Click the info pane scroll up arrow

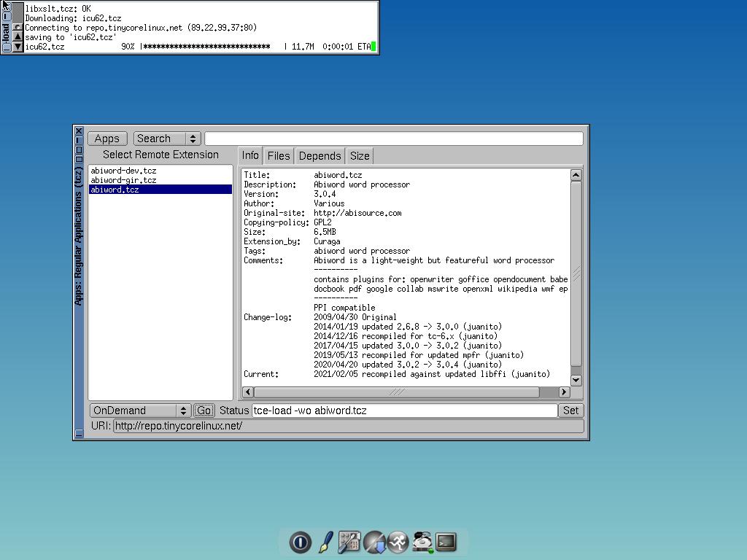pos(576,175)
